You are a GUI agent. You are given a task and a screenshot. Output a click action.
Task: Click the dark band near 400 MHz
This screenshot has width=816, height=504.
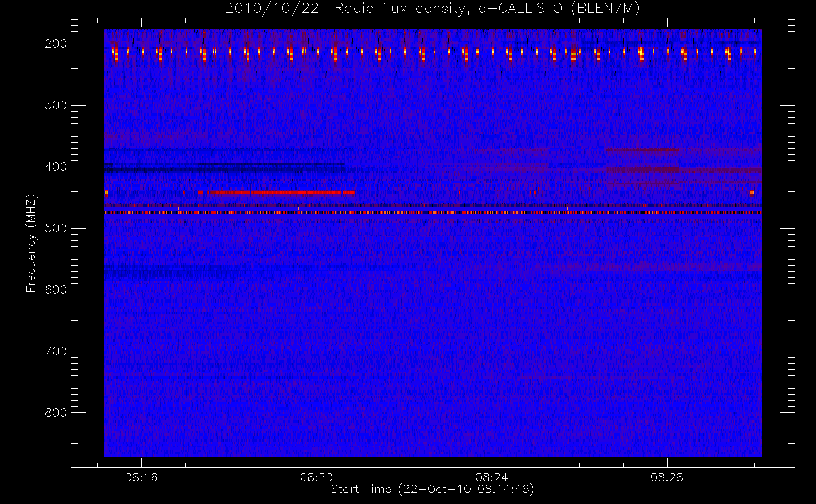225,167
